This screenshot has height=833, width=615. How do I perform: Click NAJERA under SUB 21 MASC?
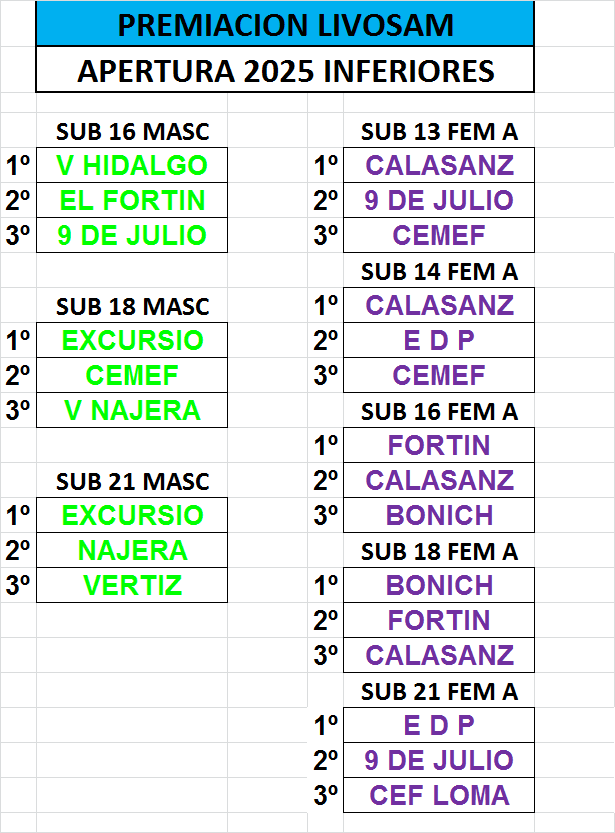132,550
